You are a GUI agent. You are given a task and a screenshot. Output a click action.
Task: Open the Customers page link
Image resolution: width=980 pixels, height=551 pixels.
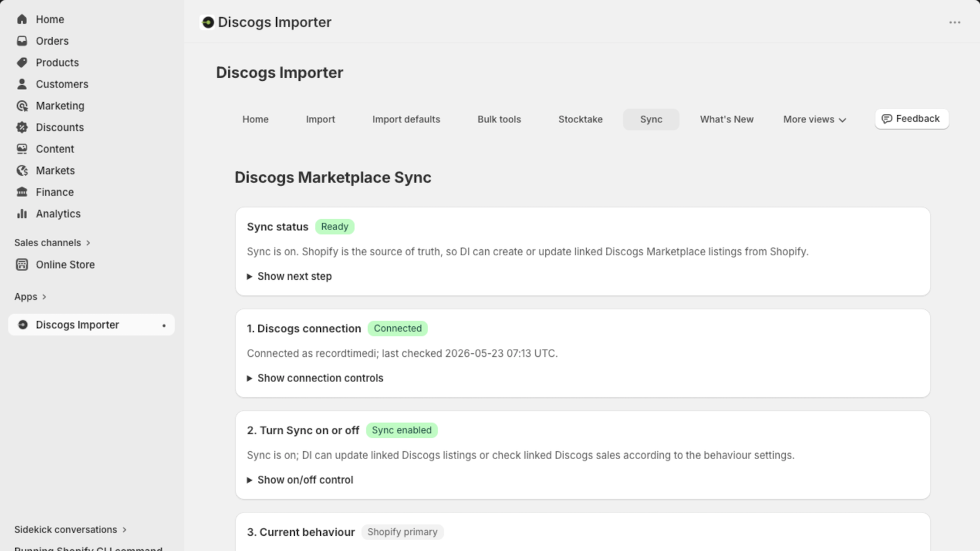pos(62,84)
